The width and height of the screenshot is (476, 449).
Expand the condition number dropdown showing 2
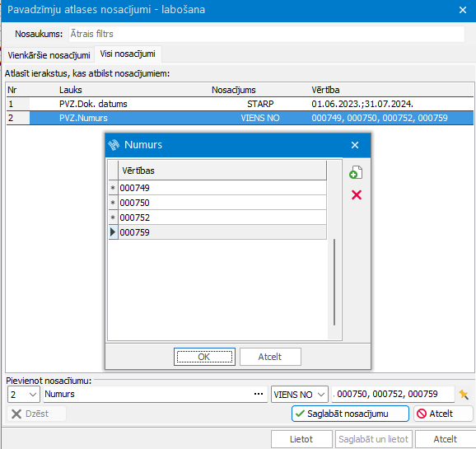[x=23, y=395]
